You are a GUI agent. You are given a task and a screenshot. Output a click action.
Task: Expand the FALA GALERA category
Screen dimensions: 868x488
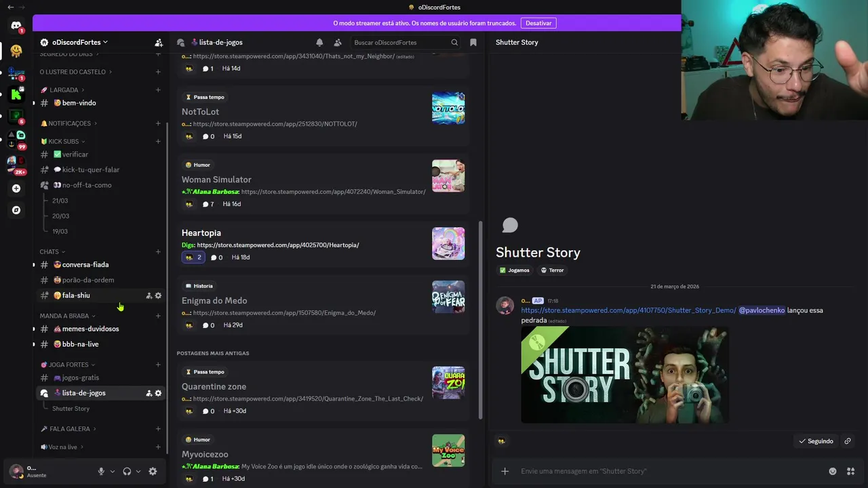pyautogui.click(x=68, y=429)
